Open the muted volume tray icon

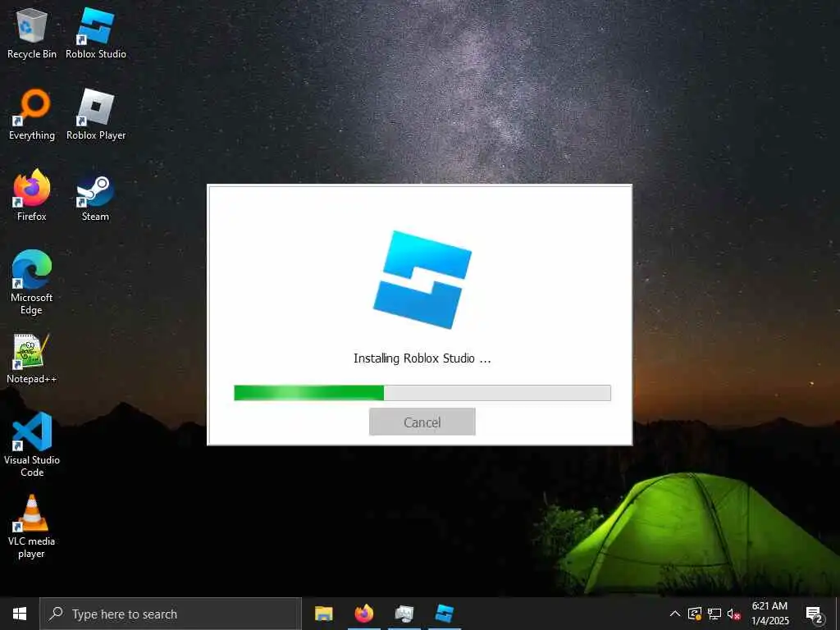click(x=733, y=614)
